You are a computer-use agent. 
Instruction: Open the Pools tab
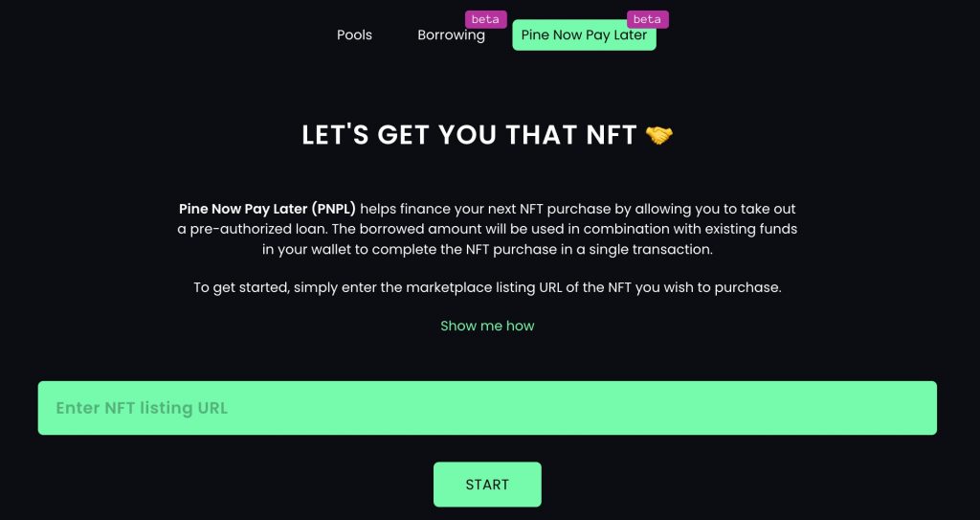354,35
